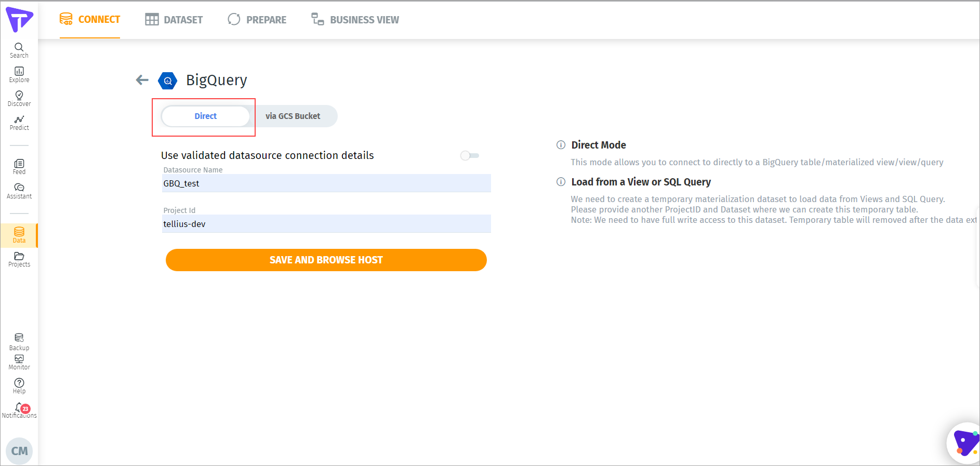The width and height of the screenshot is (980, 466).
Task: Open Search in the sidebar
Action: coord(19,50)
